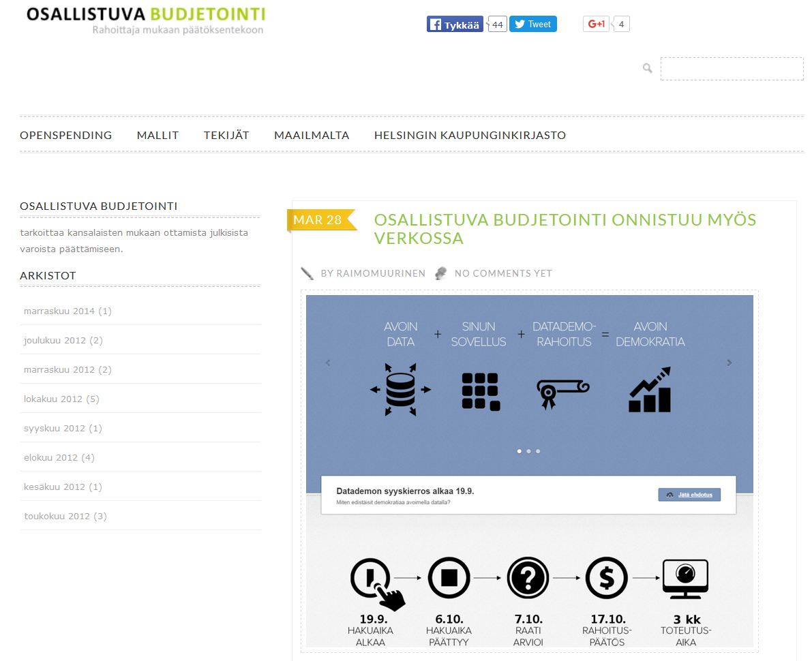Open the HELSINGIN KAUPUNGINKIRJASTO menu item
The height and width of the screenshot is (661, 812).
tap(470, 135)
